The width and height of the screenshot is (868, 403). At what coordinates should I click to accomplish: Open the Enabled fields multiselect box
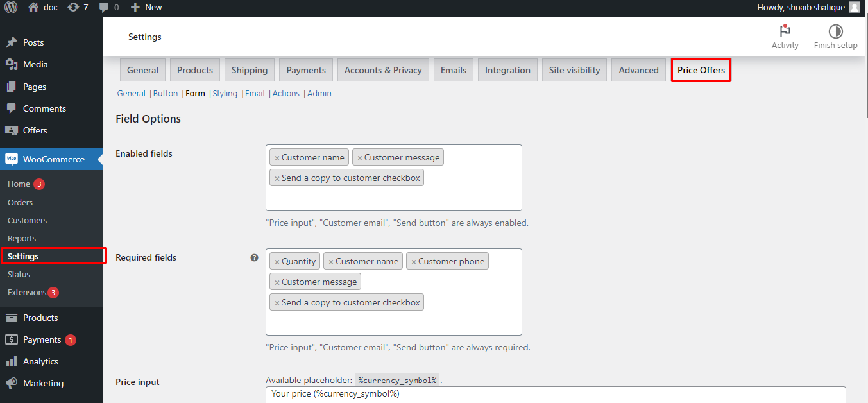pos(394,178)
